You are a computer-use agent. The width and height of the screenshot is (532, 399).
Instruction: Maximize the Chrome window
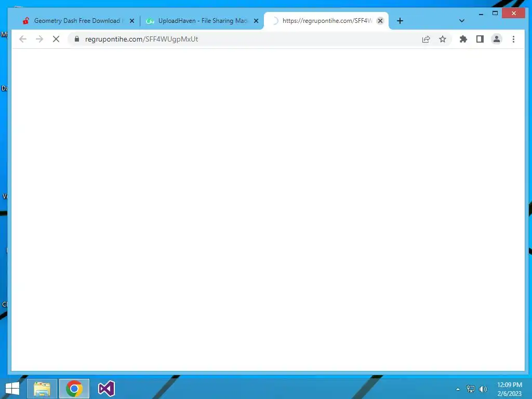point(495,13)
